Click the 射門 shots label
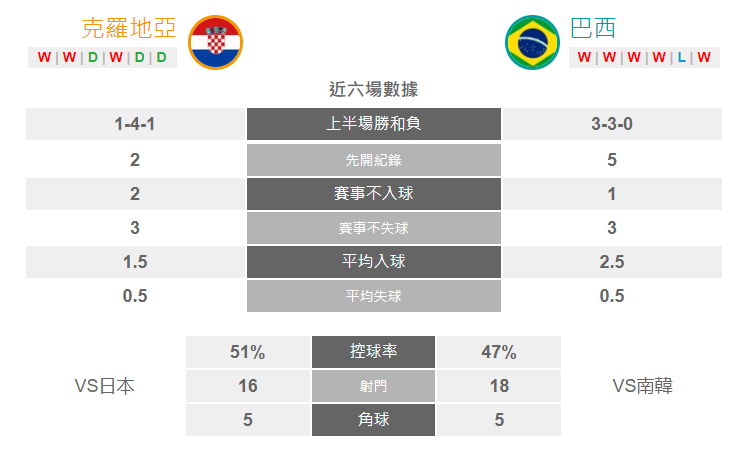 373,386
